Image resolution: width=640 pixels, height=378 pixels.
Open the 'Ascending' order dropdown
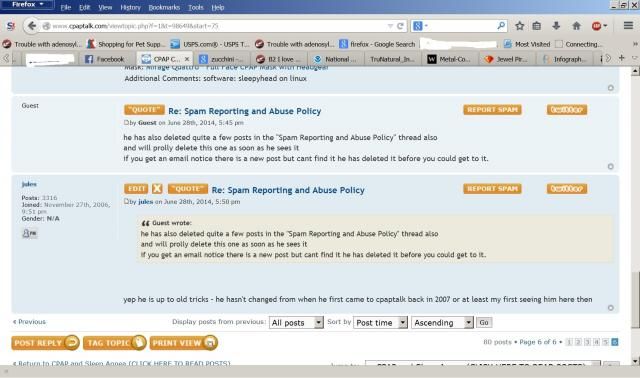coord(442,322)
